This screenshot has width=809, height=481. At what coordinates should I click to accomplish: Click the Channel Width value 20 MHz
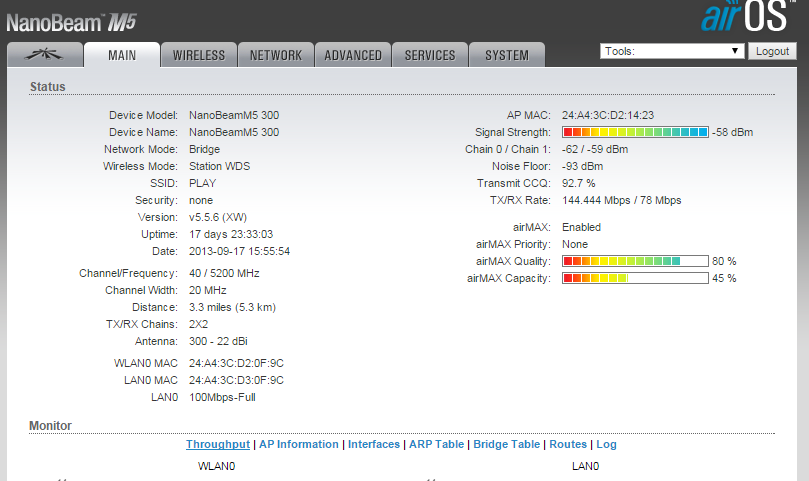pos(207,290)
